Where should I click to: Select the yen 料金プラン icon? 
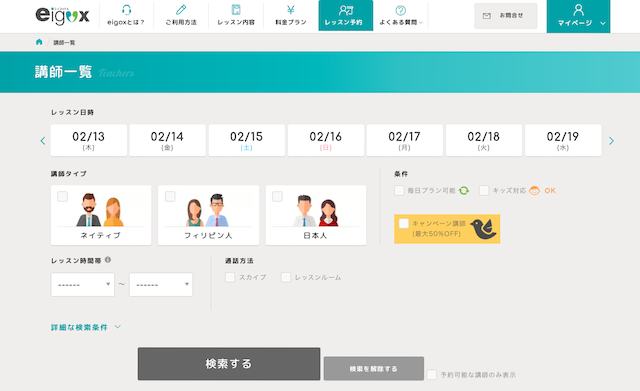click(x=290, y=10)
